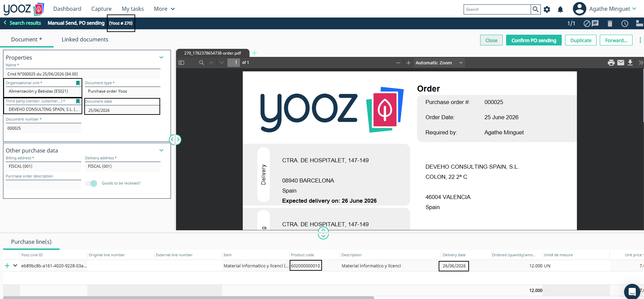Viewport: 644px width, 299px height.
Task: Download the PDF document
Action: (630, 63)
